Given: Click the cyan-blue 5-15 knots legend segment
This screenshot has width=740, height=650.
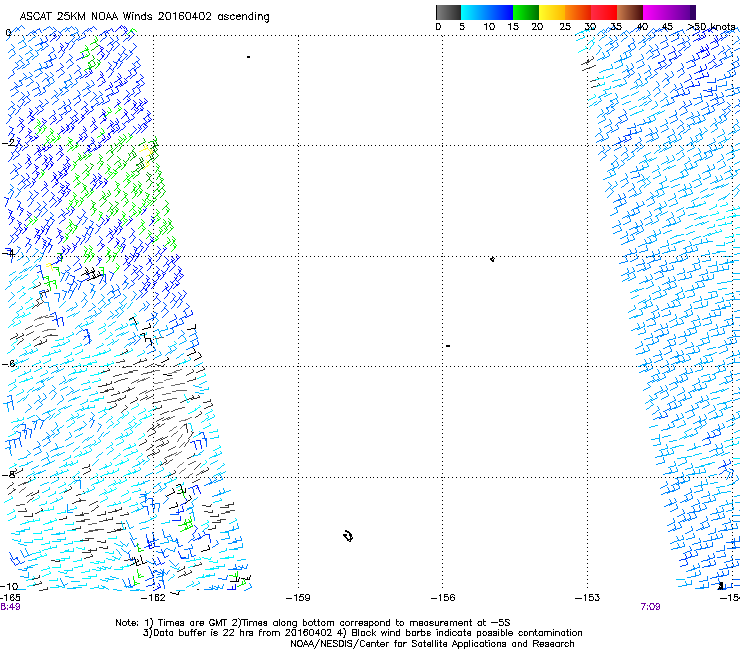Looking at the screenshot, I should point(487,12).
